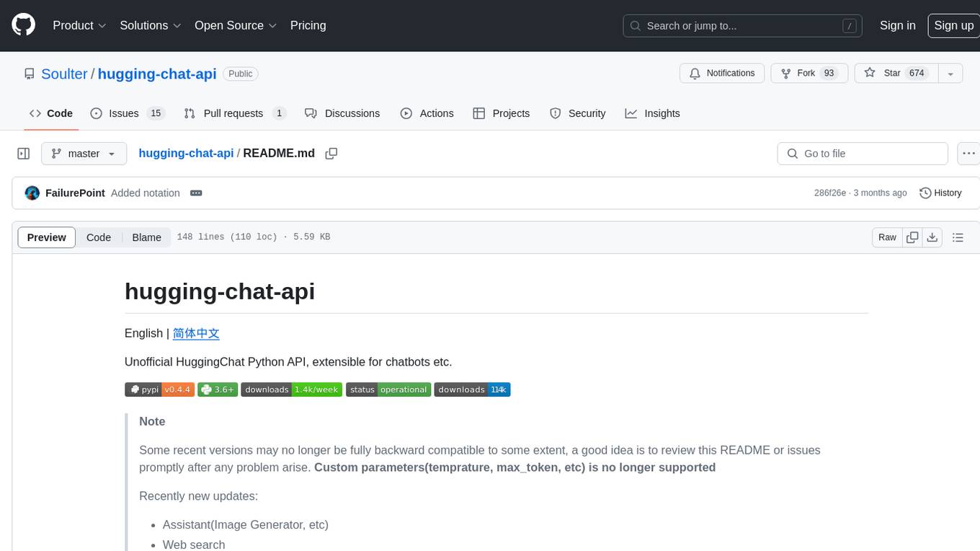Click the downloads 1.4k/week badge
Image resolution: width=980 pixels, height=551 pixels.
pyautogui.click(x=291, y=389)
